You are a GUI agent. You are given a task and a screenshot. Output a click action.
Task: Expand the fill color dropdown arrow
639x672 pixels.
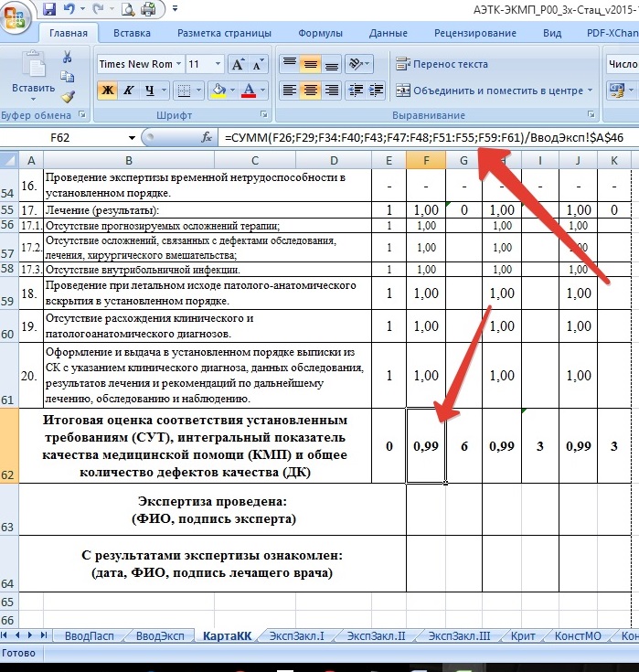click(233, 91)
